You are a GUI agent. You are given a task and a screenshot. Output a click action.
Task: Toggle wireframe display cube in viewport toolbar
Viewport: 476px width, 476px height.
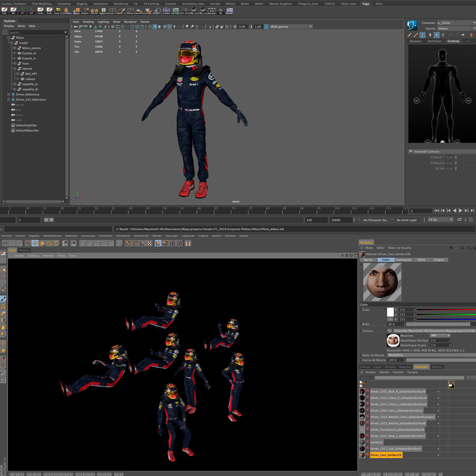(x=150, y=27)
